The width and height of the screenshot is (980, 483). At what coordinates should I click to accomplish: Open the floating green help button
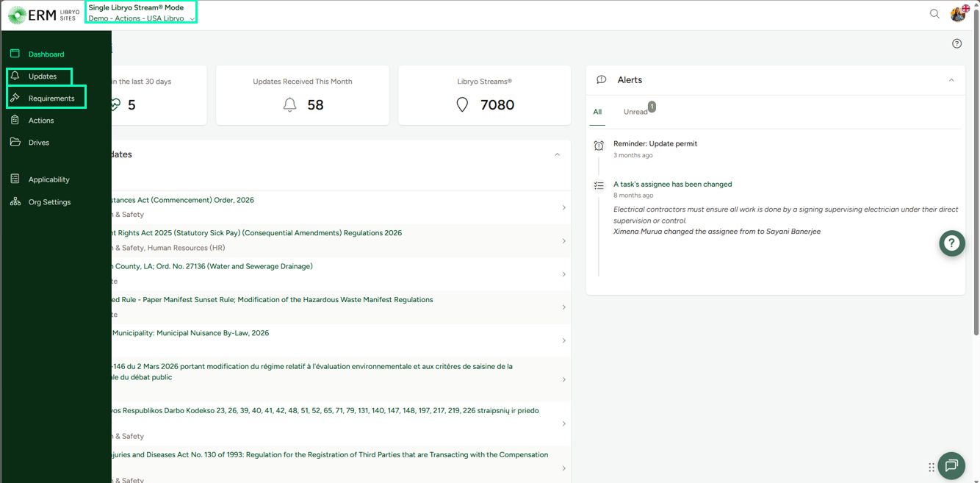[951, 243]
